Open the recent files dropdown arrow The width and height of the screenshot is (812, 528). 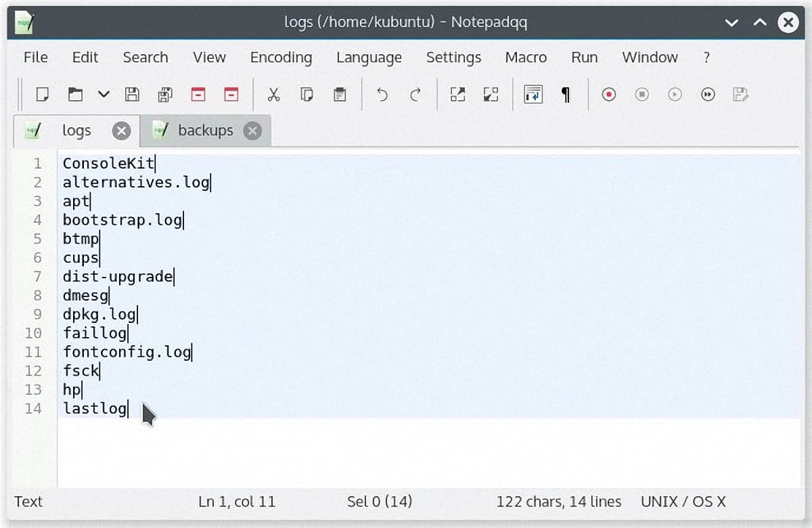103,95
